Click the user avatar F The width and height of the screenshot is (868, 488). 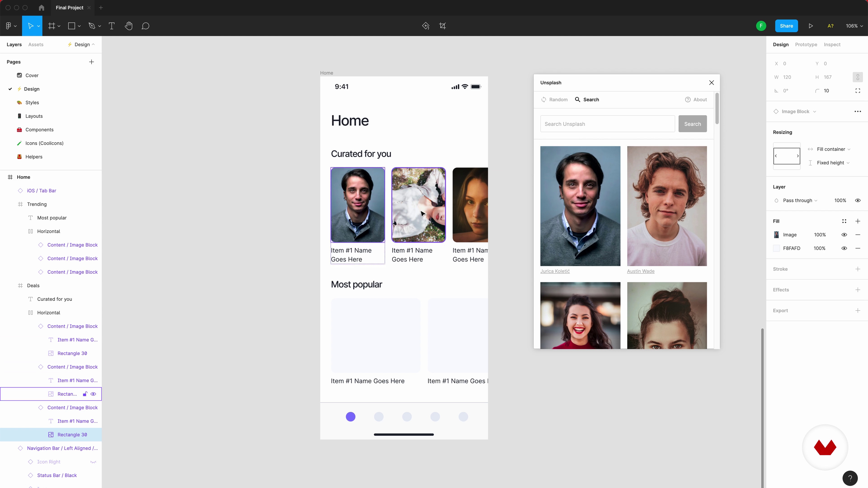click(x=761, y=26)
